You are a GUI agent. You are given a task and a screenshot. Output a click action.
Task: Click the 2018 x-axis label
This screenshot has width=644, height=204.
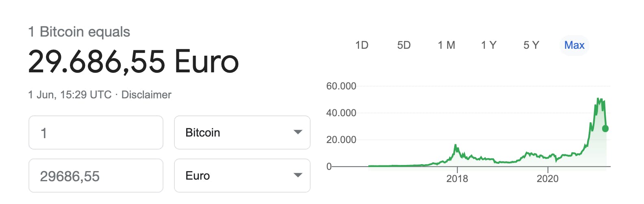[457, 178]
